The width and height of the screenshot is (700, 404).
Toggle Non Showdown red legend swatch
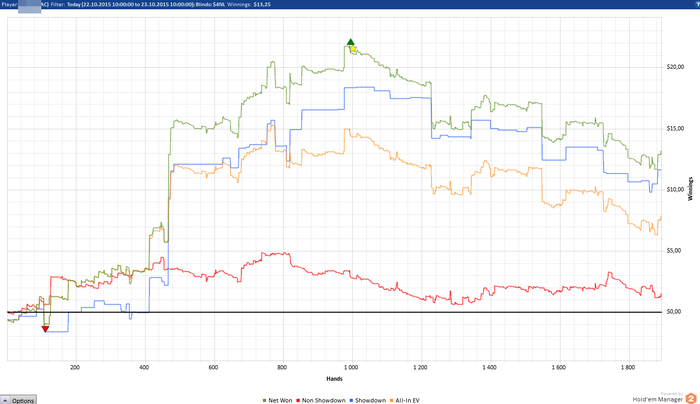[x=298, y=400]
